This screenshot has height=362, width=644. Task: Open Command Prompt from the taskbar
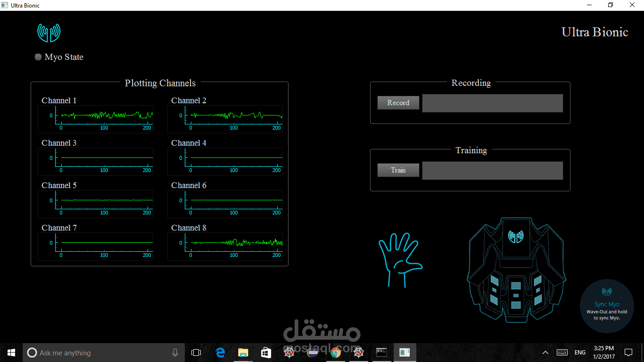coord(381,352)
